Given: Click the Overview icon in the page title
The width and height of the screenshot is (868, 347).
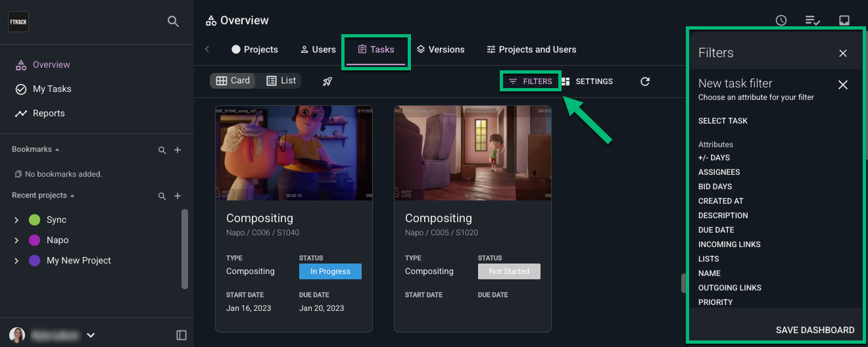Looking at the screenshot, I should click(211, 21).
